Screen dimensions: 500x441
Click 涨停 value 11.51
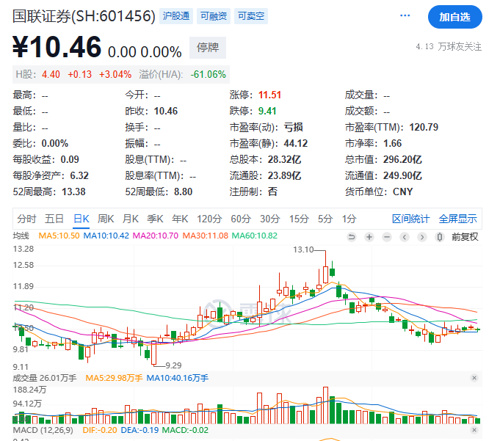click(270, 95)
